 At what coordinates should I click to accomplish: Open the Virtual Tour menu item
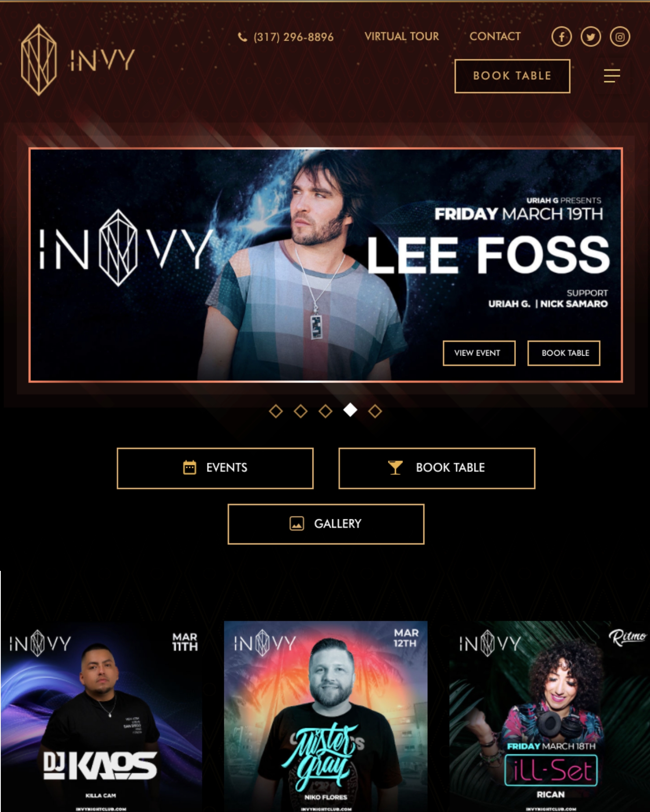(x=402, y=37)
